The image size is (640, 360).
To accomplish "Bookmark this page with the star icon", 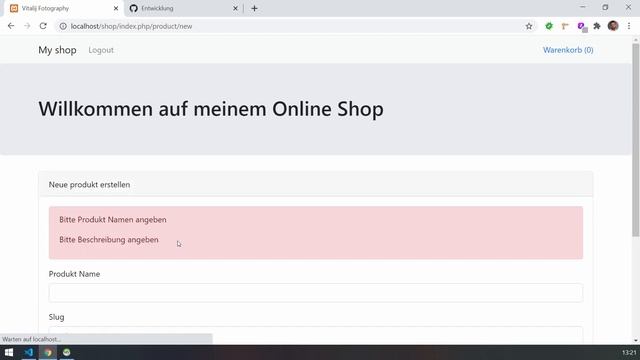I will (529, 26).
